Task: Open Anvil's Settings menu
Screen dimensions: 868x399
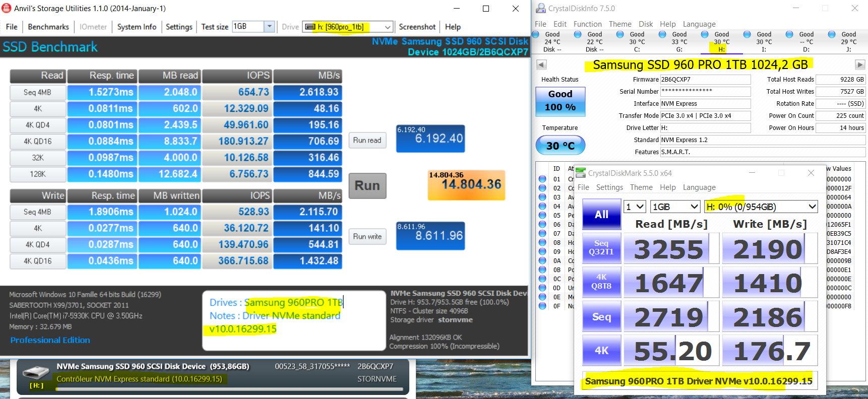Action: coord(179,27)
